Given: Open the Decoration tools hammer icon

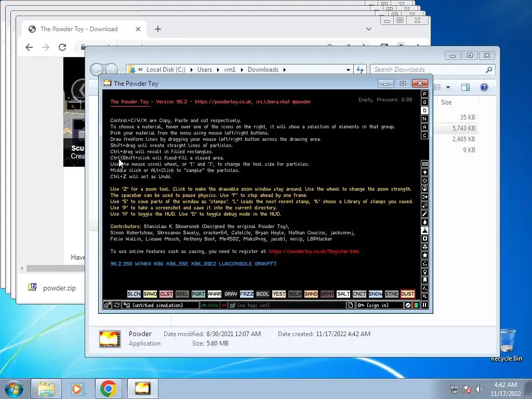Looking at the screenshot, I should (424, 289).
